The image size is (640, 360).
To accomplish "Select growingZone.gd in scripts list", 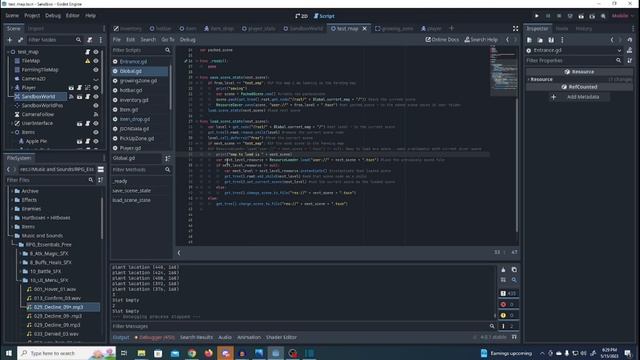I will coord(138,81).
